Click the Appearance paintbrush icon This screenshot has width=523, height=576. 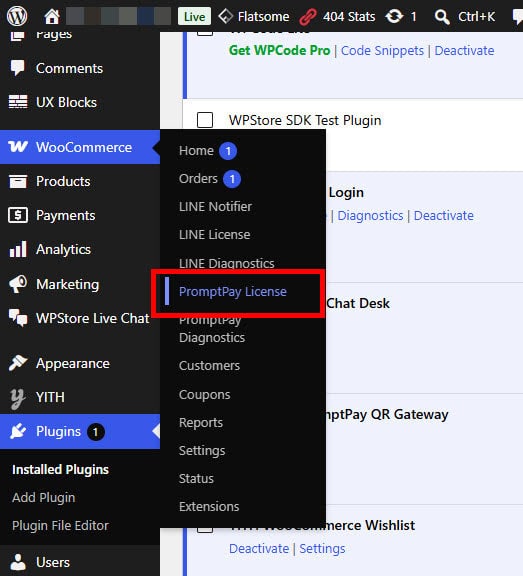pyautogui.click(x=18, y=363)
